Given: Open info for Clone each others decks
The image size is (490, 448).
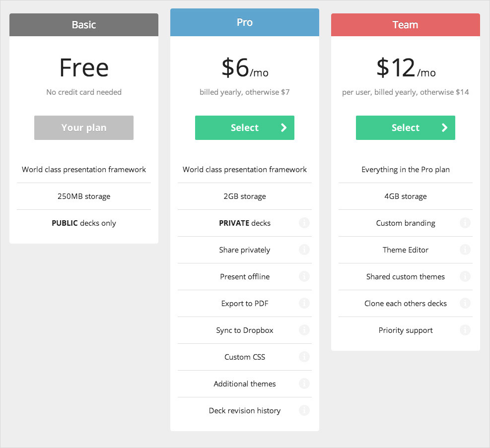Looking at the screenshot, I should (x=465, y=303).
